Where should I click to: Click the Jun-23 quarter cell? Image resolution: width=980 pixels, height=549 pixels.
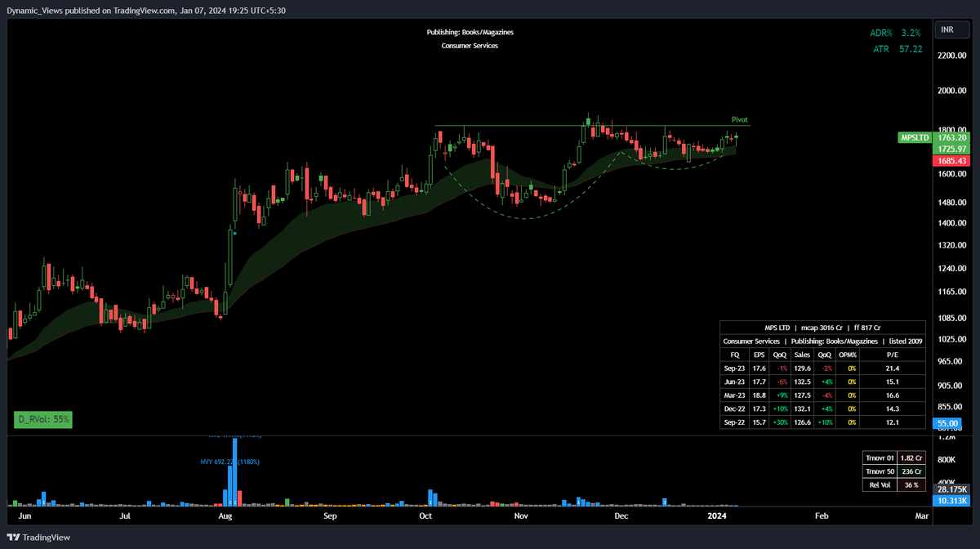click(734, 382)
